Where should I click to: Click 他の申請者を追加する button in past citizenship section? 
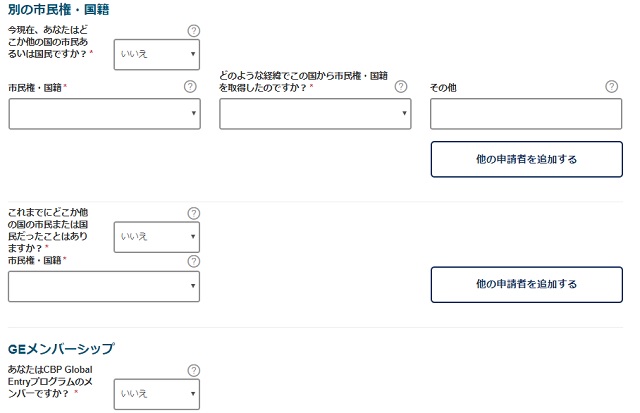pyautogui.click(x=527, y=284)
